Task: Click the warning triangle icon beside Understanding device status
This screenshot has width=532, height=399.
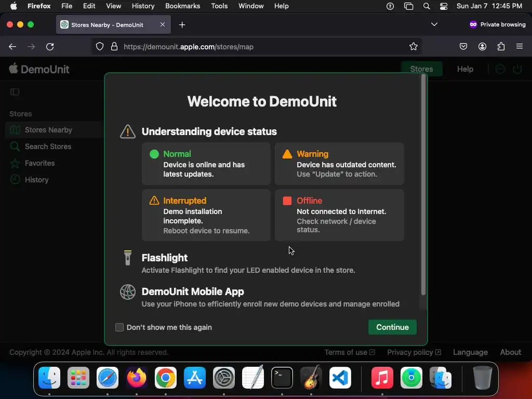Action: 128,131
